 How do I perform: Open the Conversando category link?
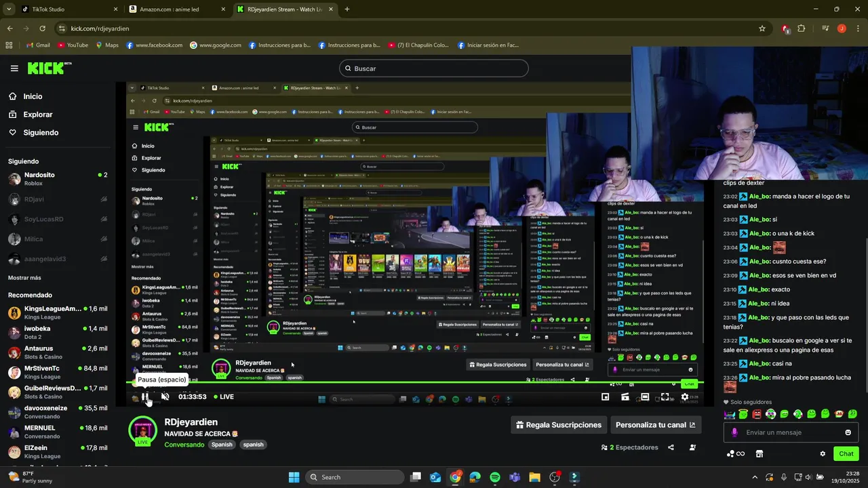(x=184, y=445)
